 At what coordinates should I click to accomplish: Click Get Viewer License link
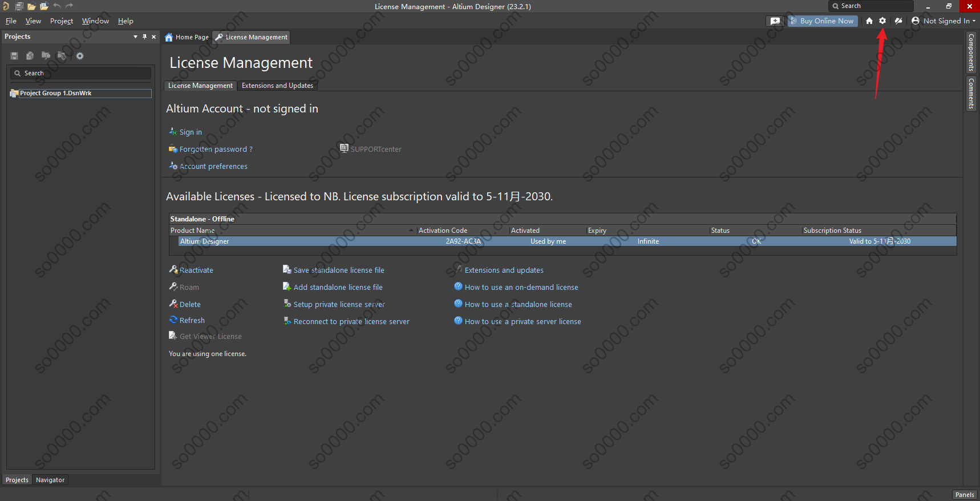[210, 336]
